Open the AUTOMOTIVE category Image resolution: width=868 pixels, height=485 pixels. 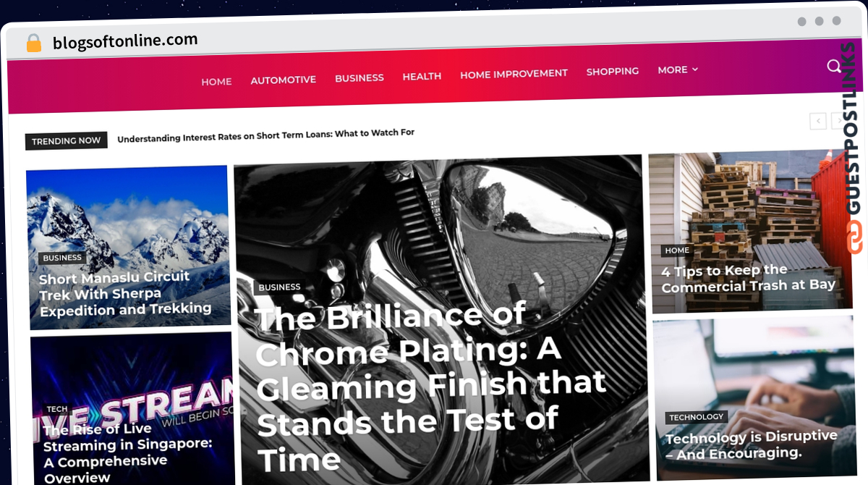click(x=283, y=80)
